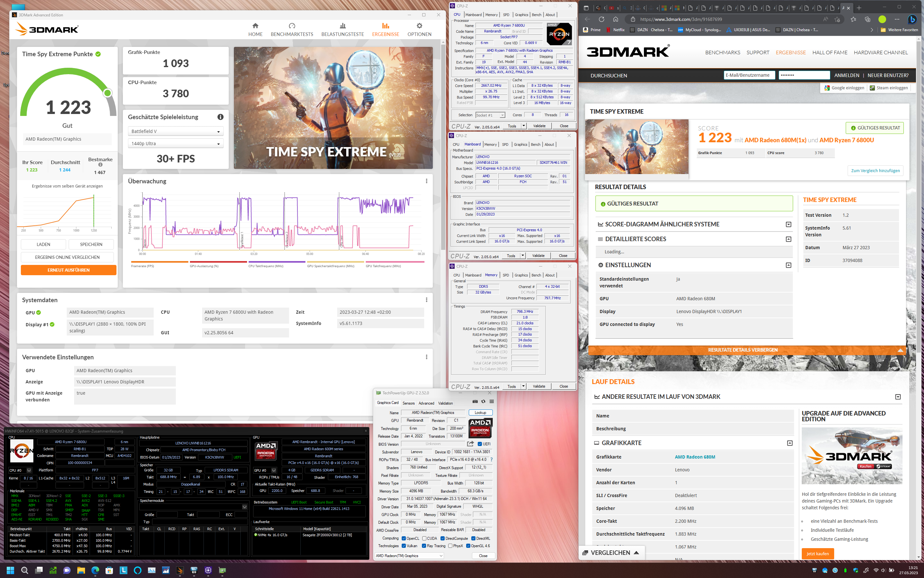Image resolution: width=924 pixels, height=578 pixels.
Task: Expand SCORE-DIAGRAMM ÄHNLICHER SYSTEME section
Action: [x=789, y=224]
